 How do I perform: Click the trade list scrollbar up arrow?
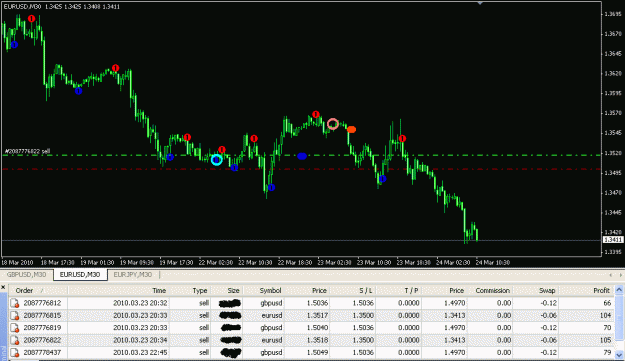point(619,290)
